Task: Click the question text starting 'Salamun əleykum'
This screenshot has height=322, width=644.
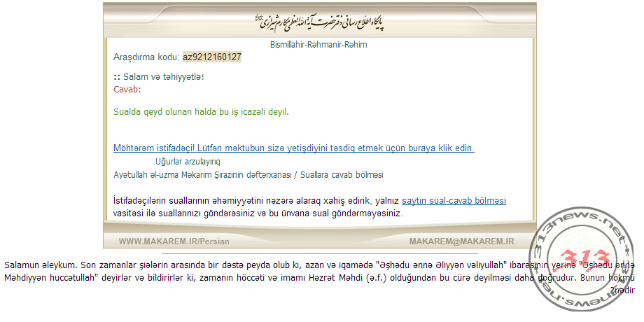Action: pos(319,277)
